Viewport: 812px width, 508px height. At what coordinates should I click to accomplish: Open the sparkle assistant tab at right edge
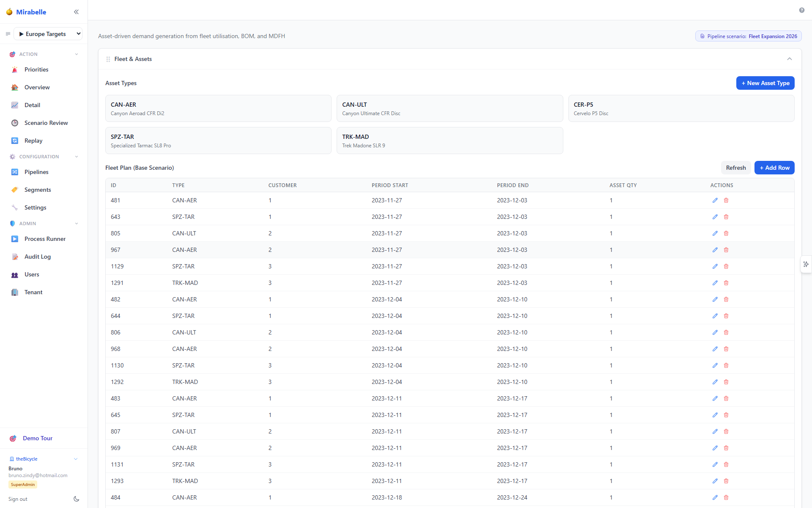[806, 264]
